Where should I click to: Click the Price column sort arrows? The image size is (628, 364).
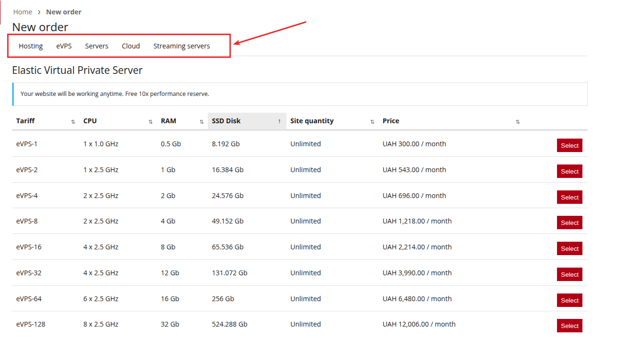point(518,122)
